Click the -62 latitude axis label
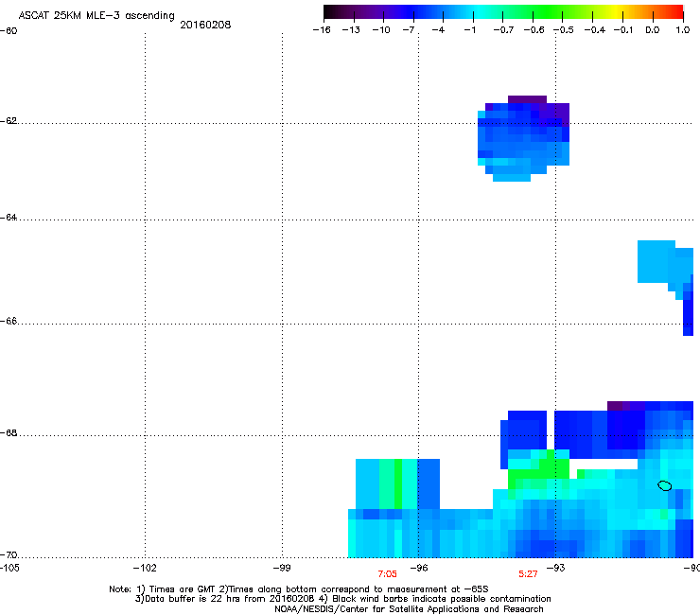 point(9,121)
